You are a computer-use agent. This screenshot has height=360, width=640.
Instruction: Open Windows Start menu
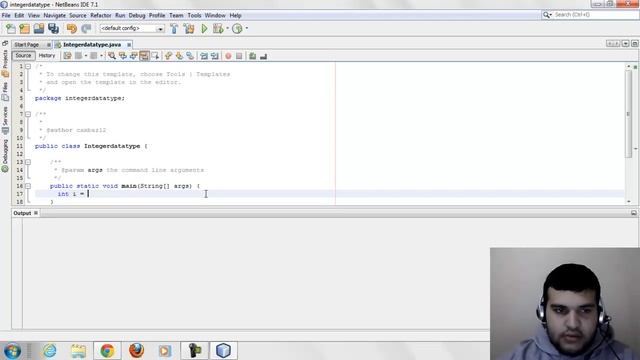point(12,351)
